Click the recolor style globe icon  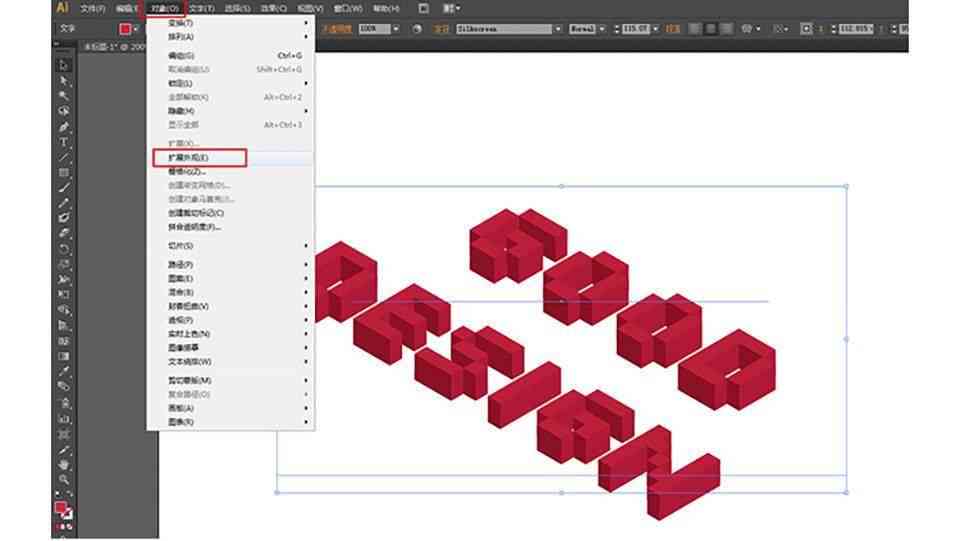coord(417,29)
